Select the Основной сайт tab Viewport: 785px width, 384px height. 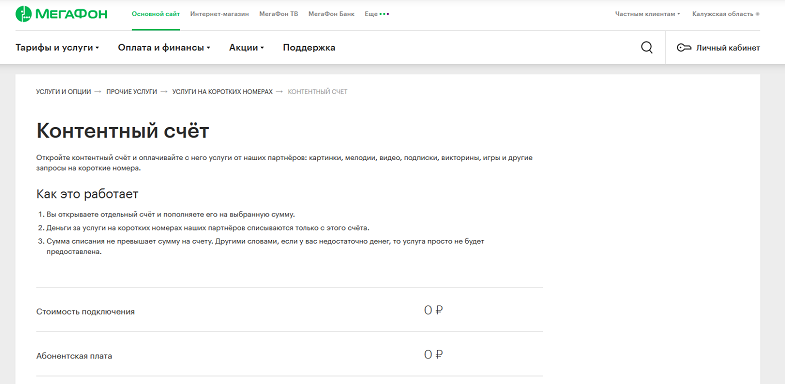click(156, 14)
